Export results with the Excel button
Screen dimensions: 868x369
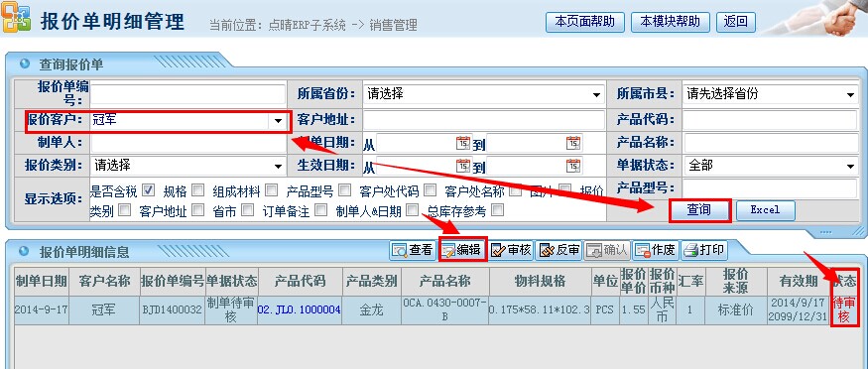tap(765, 210)
